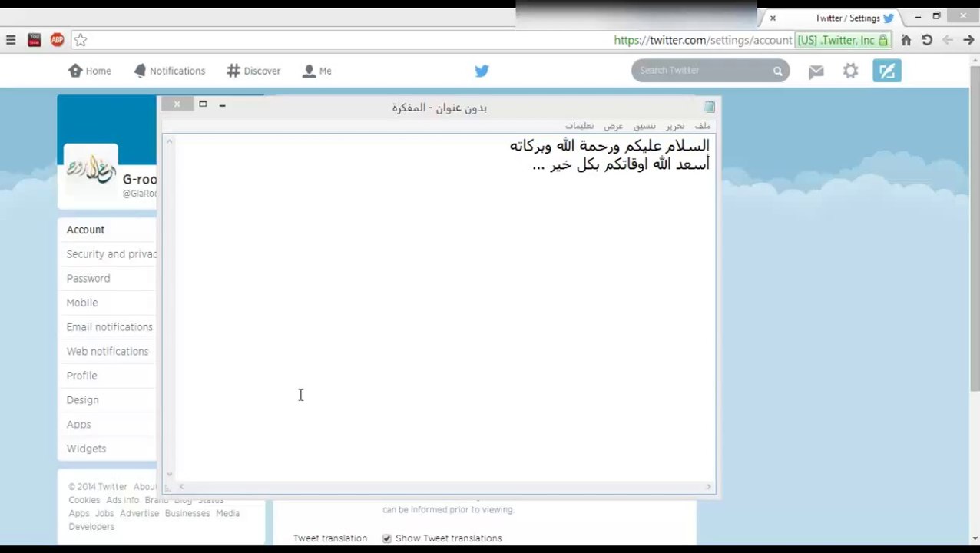Open Design settings
This screenshot has height=553, width=980.
click(82, 400)
